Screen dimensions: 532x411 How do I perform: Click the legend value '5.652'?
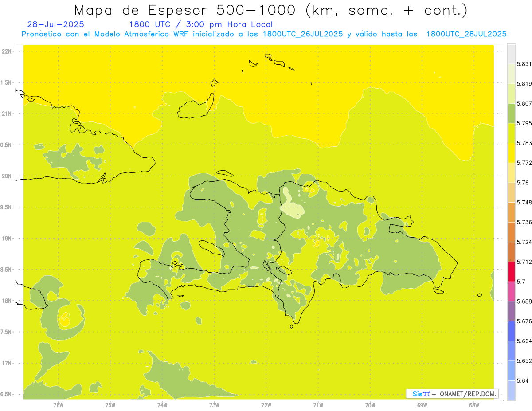[x=524, y=360]
